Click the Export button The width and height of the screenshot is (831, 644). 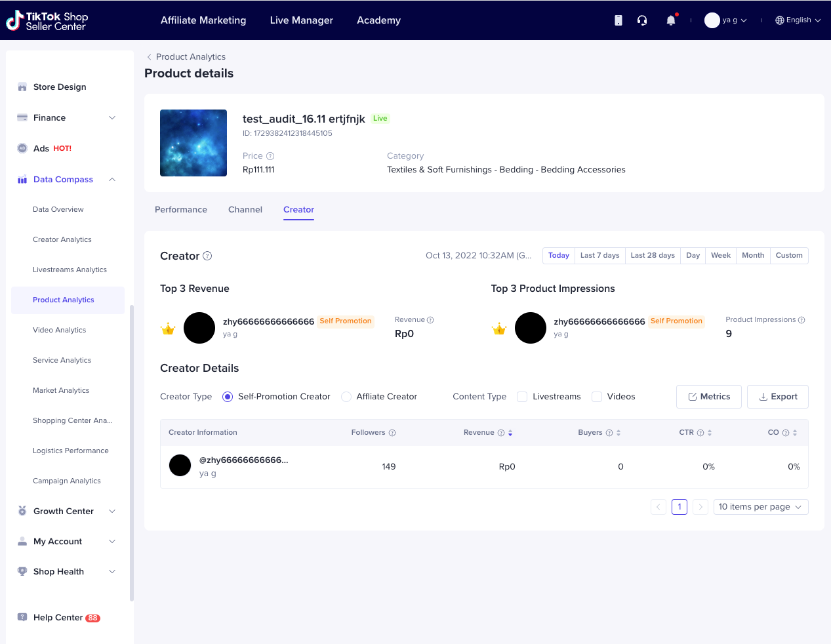pyautogui.click(x=777, y=397)
